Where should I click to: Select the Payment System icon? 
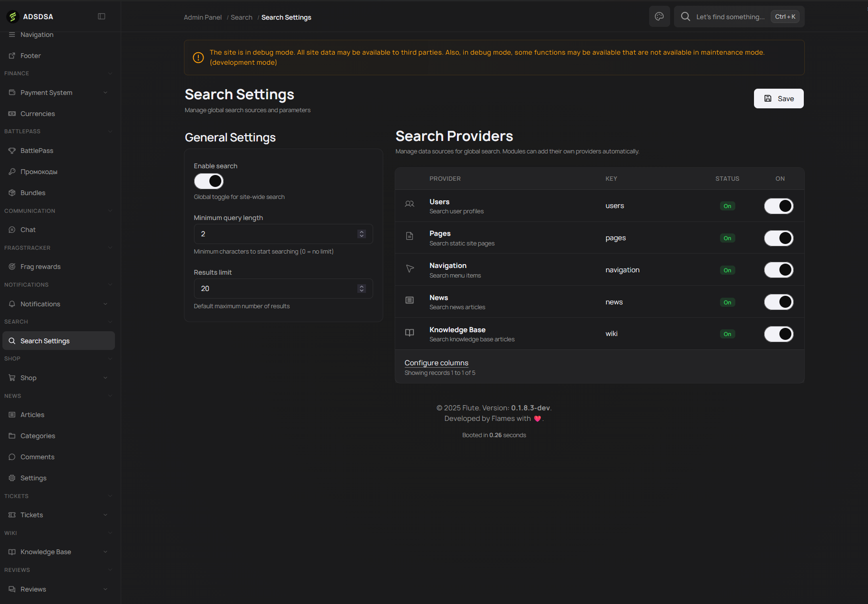(12, 92)
